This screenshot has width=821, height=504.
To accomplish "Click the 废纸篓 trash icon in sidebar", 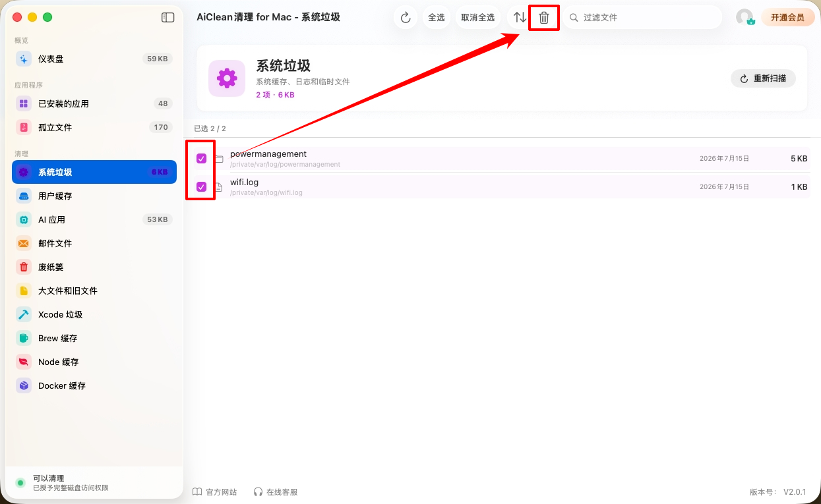I will (x=24, y=267).
